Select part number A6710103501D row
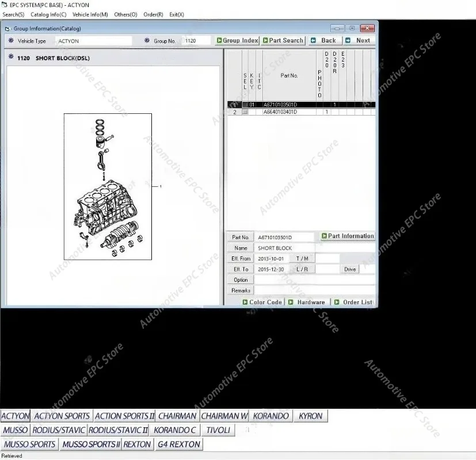 pyautogui.click(x=301, y=105)
